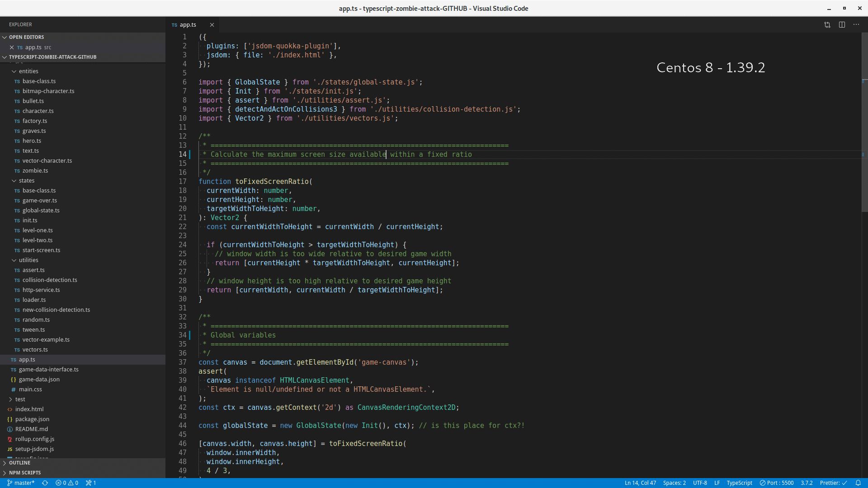Change indentation via Spaces: 2
The width and height of the screenshot is (868, 488).
(674, 483)
